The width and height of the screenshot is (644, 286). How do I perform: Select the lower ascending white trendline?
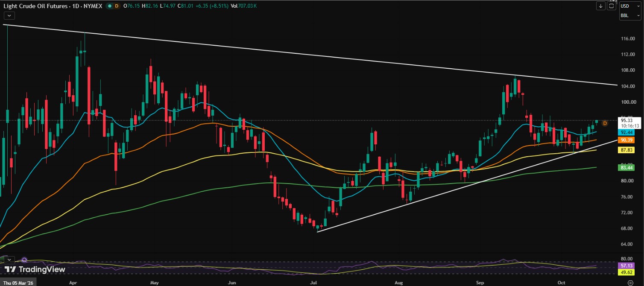tap(468, 186)
